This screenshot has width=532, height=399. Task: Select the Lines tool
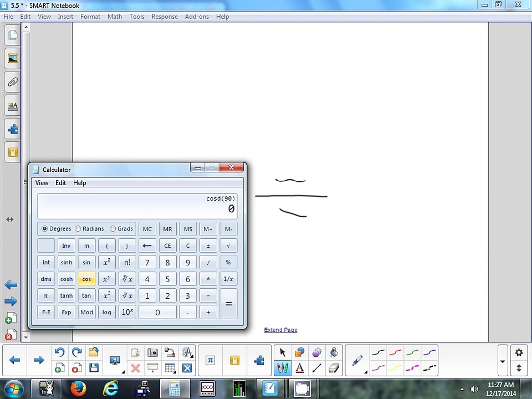coord(316,368)
